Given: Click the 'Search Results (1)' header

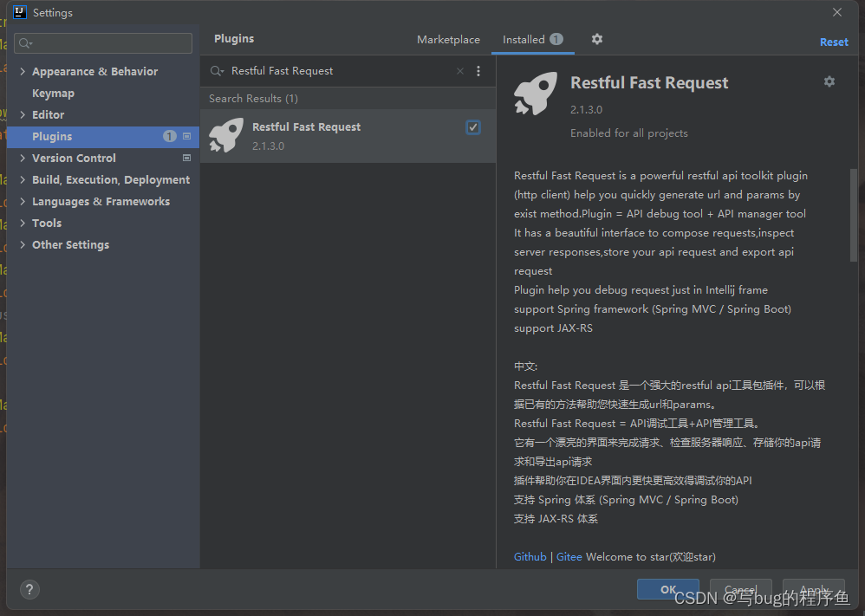Looking at the screenshot, I should [x=253, y=98].
